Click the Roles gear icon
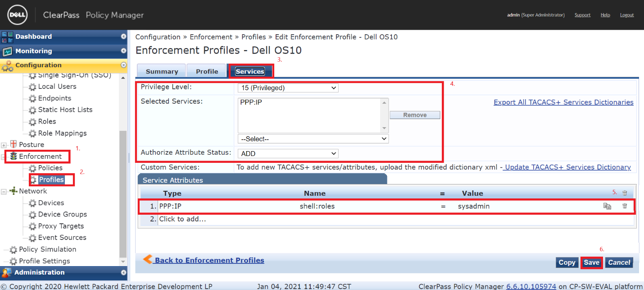The image size is (644, 290). pyautogui.click(x=32, y=122)
